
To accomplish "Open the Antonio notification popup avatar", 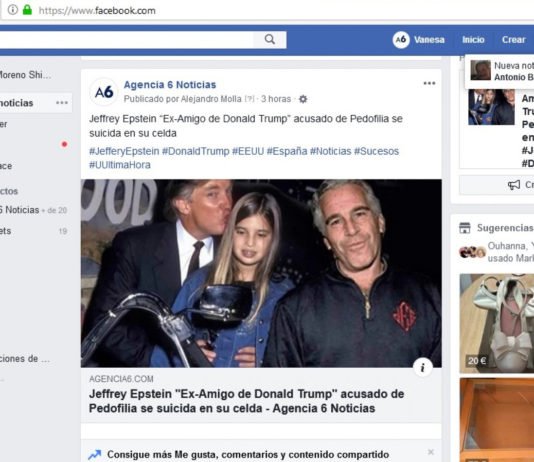I will pos(481,70).
